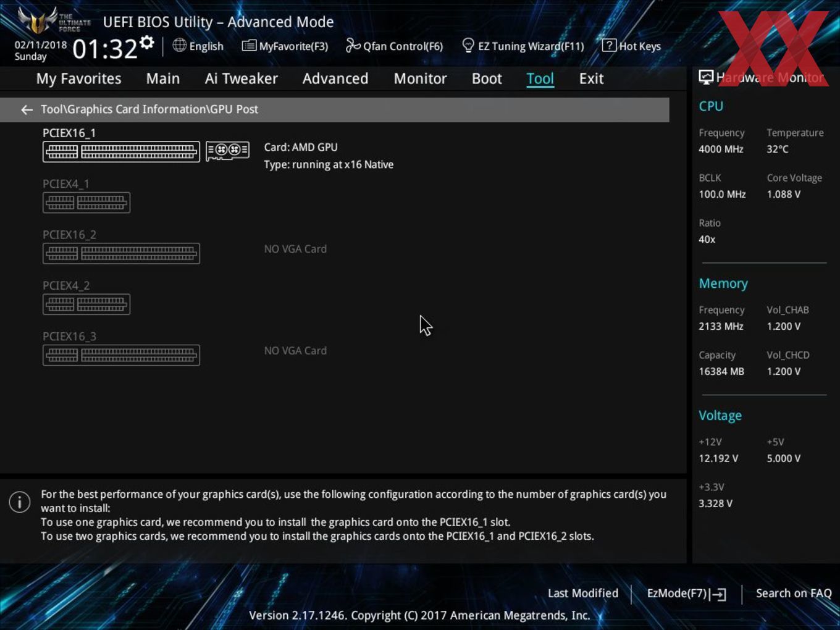The height and width of the screenshot is (630, 840).
Task: Open MyFavorite(F3) list icon
Action: [x=249, y=46]
